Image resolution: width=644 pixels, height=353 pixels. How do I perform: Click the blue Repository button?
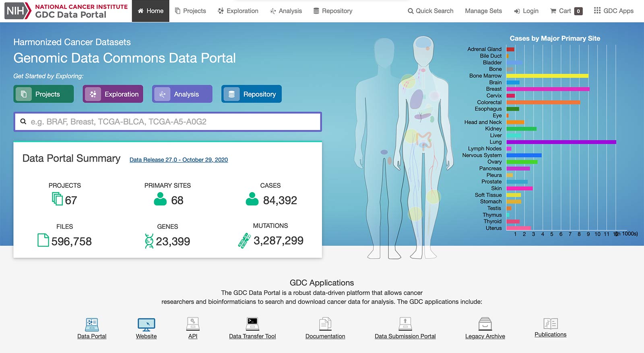[252, 94]
